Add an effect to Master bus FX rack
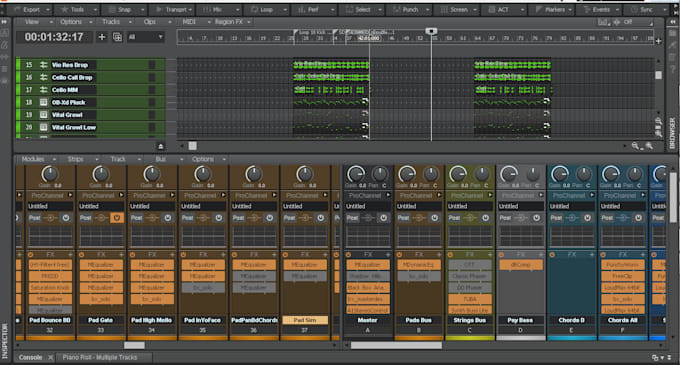The image size is (680, 365). [388, 254]
